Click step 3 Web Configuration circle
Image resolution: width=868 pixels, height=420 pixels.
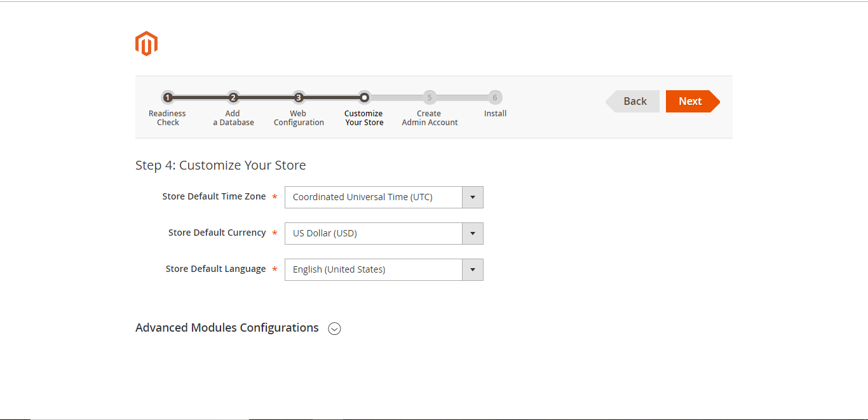299,98
